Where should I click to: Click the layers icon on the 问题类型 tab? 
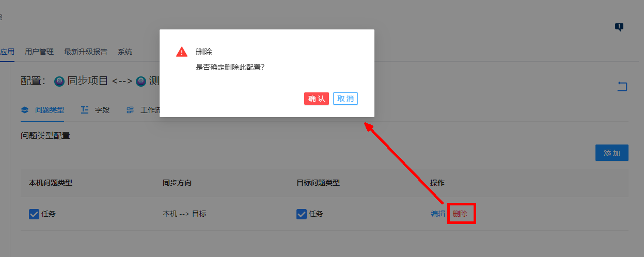click(x=24, y=110)
